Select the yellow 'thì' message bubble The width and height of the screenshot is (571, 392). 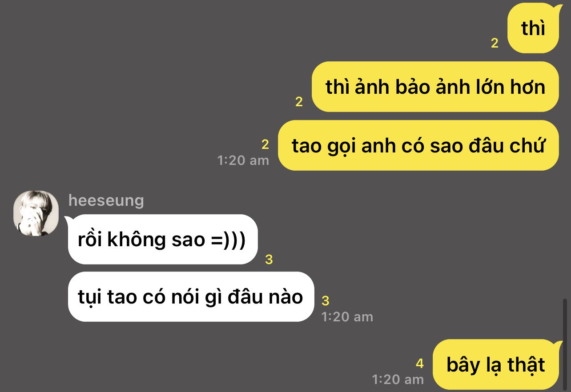[x=533, y=28]
